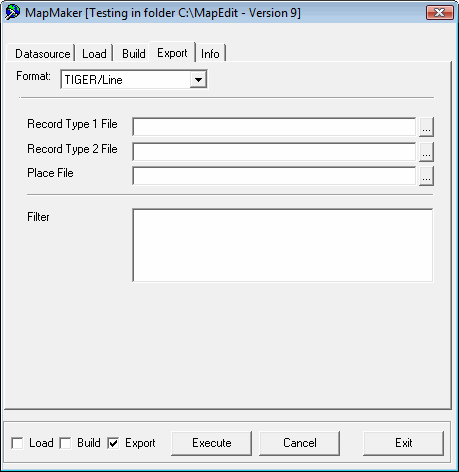Click the TIGER/Line format combo box
Screen dimensions: 459x472
134,80
